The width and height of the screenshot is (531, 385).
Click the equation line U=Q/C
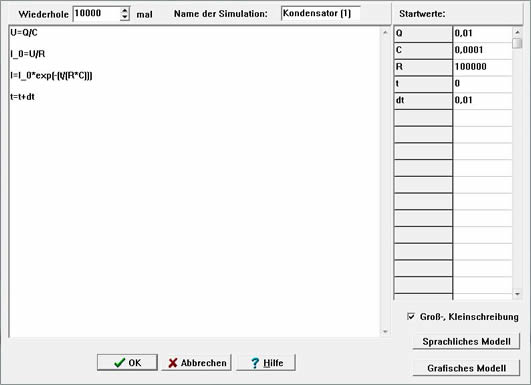[x=24, y=33]
